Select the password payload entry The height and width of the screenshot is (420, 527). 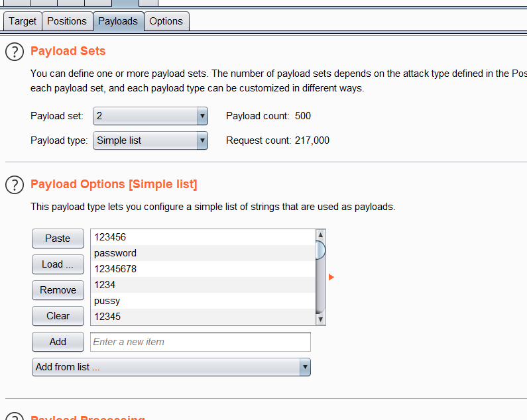pos(204,253)
